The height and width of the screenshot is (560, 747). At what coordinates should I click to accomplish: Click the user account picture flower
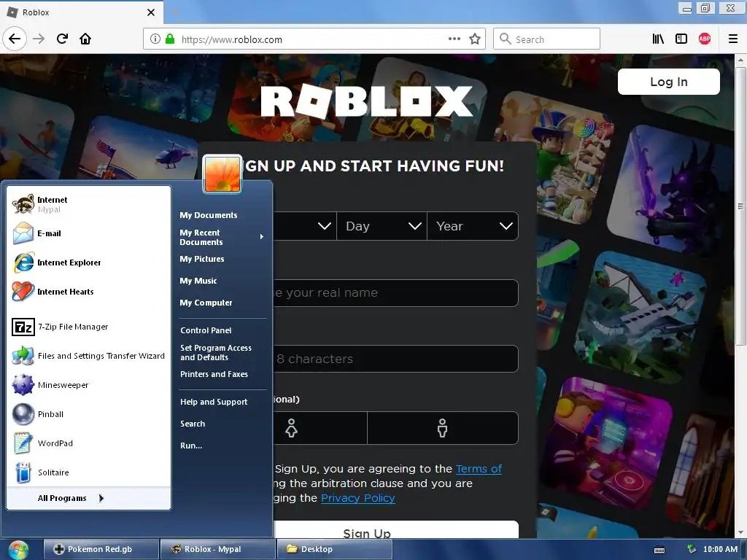pyautogui.click(x=222, y=174)
